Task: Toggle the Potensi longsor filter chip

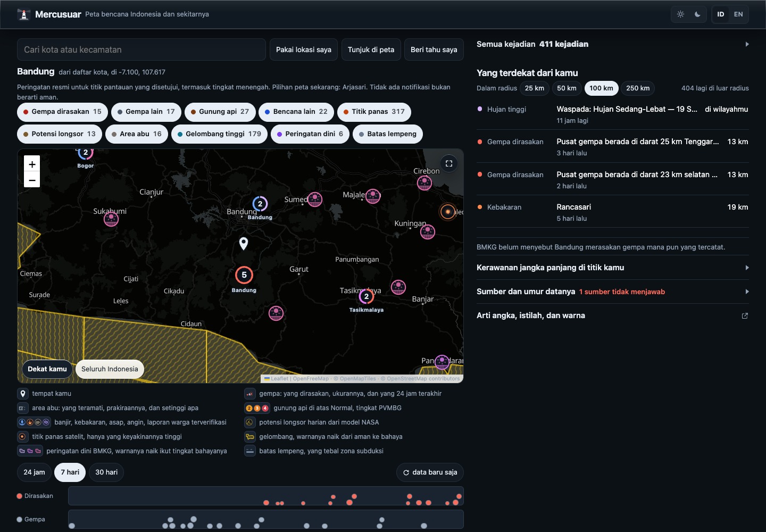Action: pyautogui.click(x=60, y=134)
